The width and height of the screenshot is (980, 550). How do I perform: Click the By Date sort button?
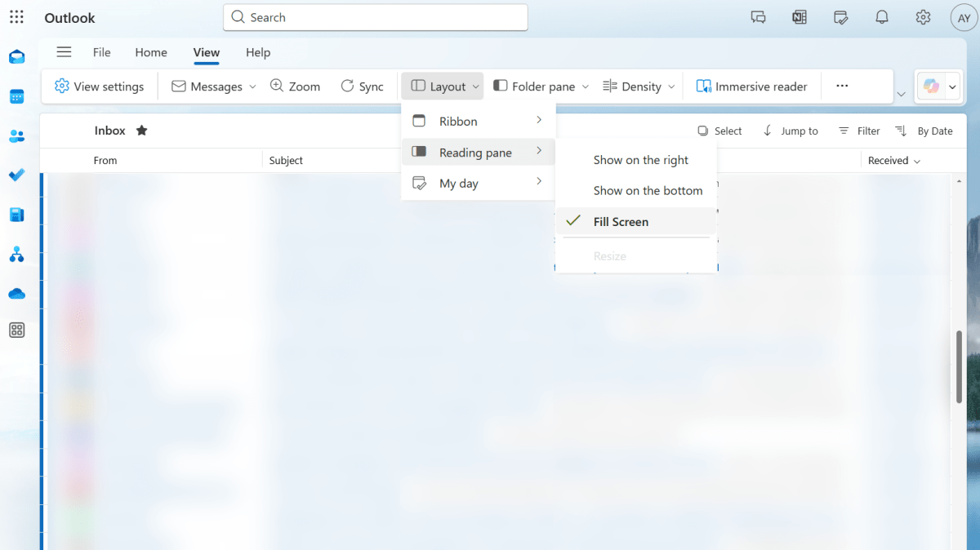(x=924, y=131)
